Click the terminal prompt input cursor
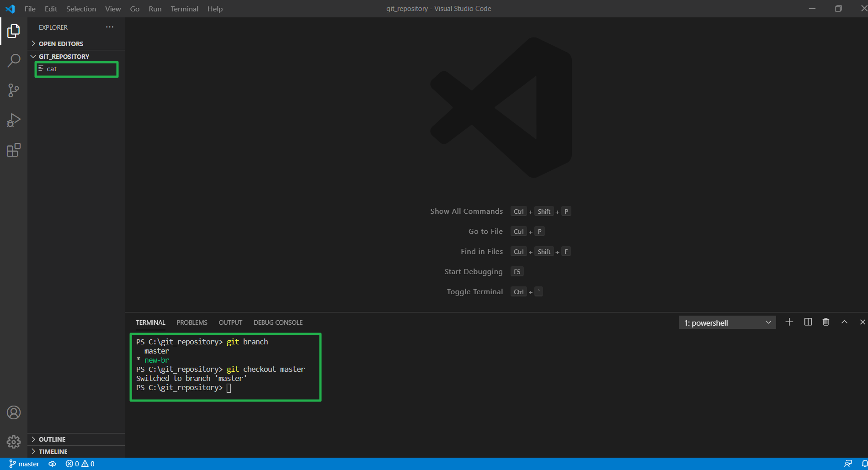This screenshot has width=868, height=470. 229,388
